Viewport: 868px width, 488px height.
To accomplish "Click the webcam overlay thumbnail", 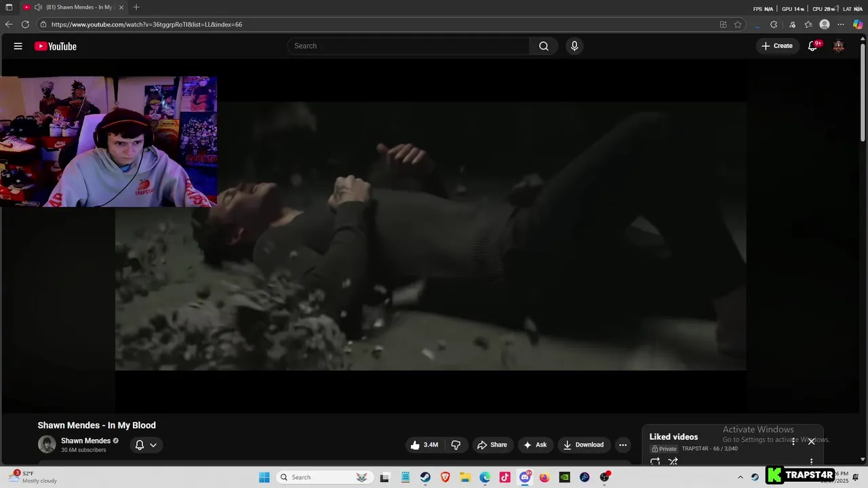I will pos(108,142).
